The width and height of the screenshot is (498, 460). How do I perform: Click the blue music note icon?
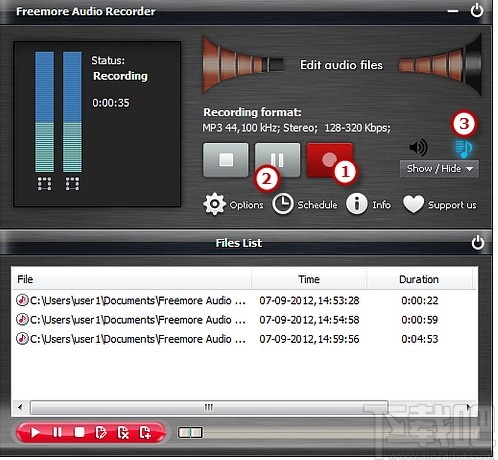click(x=464, y=149)
